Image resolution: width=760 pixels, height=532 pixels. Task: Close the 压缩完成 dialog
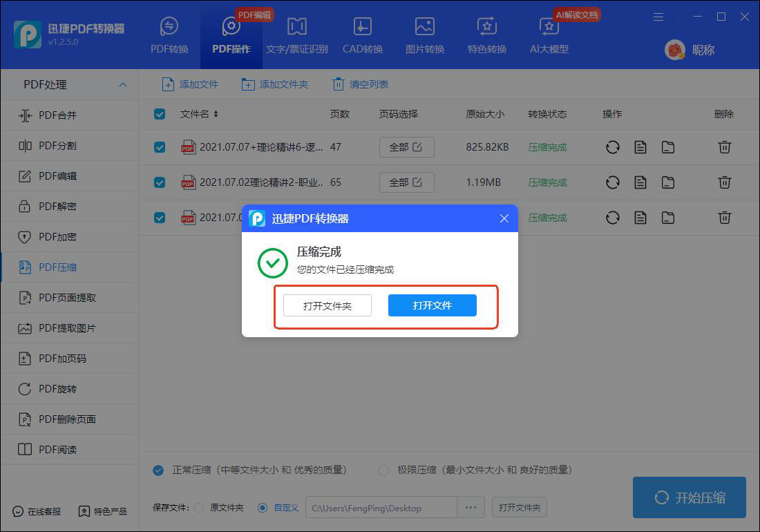pos(504,218)
